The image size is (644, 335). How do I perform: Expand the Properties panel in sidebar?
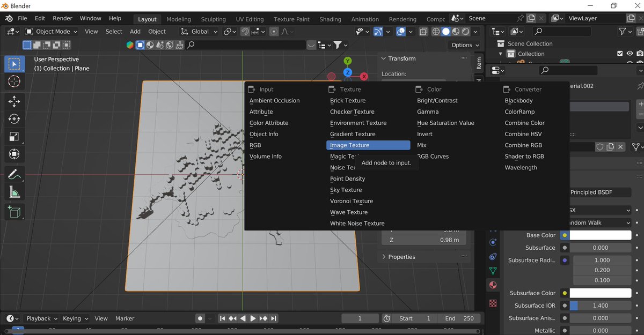click(x=383, y=257)
